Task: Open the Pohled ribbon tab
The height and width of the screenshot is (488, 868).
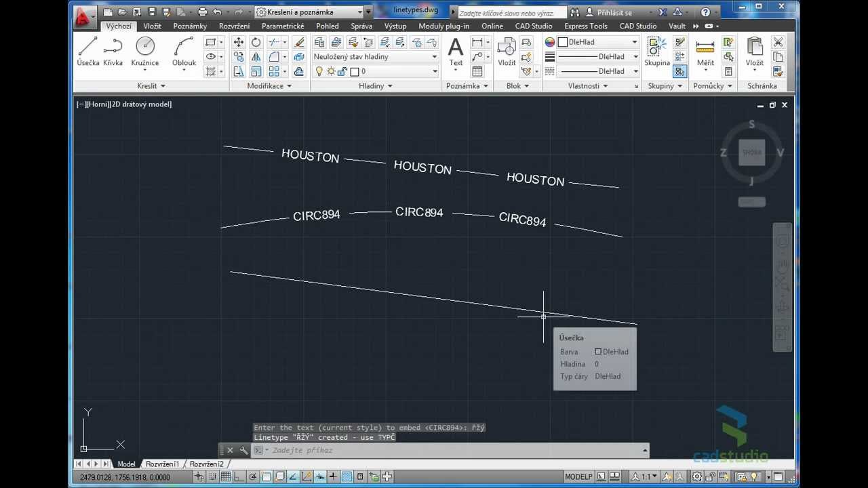Action: 328,26
